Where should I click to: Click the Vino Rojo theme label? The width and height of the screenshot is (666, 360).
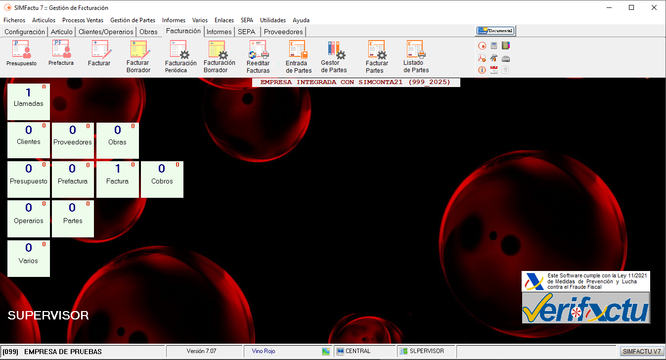tap(263, 351)
